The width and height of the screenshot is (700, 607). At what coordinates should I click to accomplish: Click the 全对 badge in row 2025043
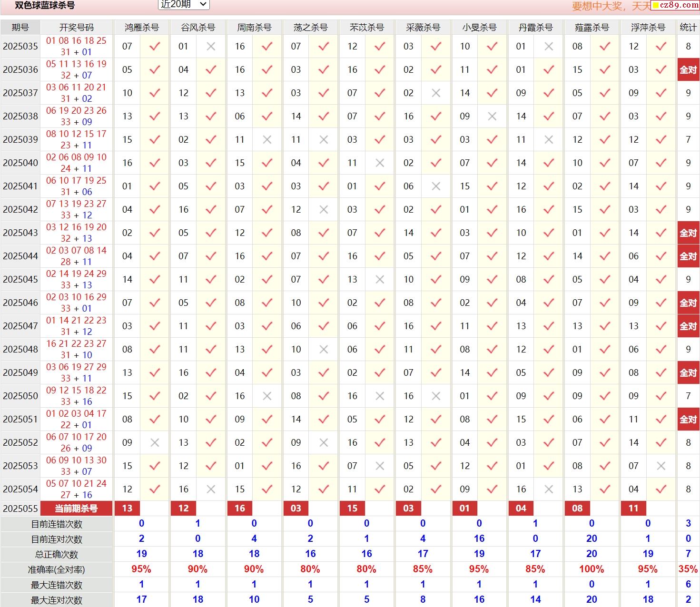pyautogui.click(x=688, y=233)
